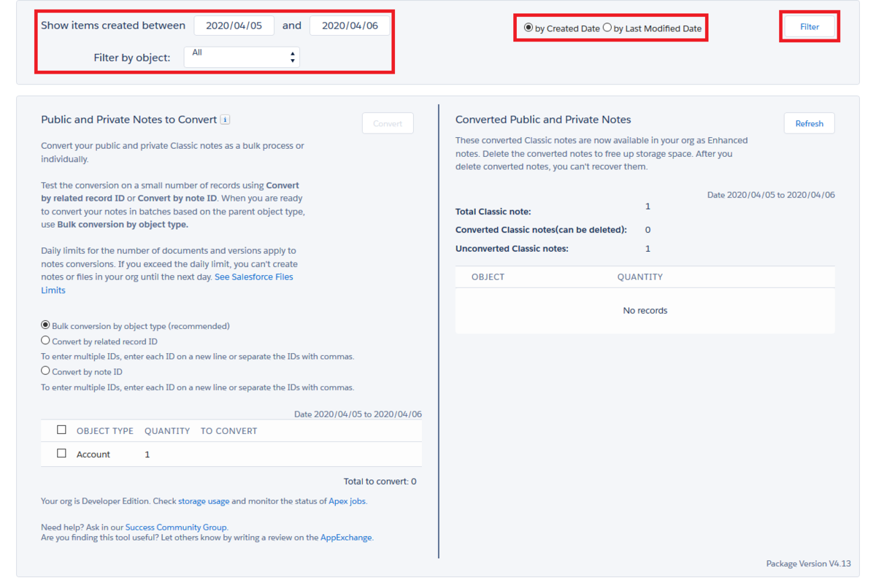Open See Salesforce Files Limits link
876x588 pixels.
coord(254,277)
